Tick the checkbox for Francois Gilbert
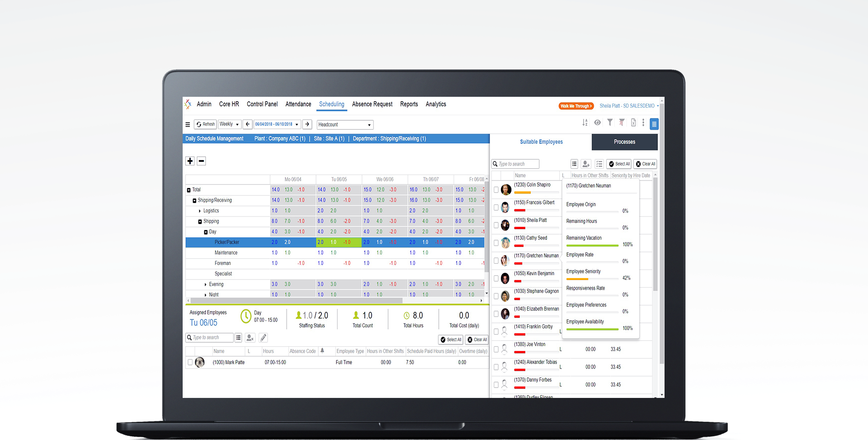Image resolution: width=868 pixels, height=440 pixels. [496, 208]
